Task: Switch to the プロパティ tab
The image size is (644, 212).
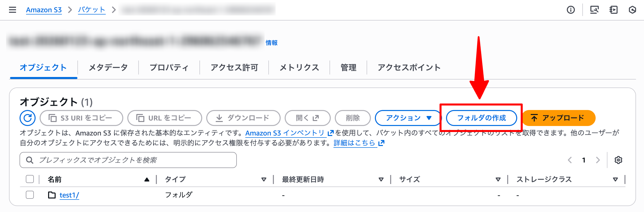Action: click(x=169, y=67)
